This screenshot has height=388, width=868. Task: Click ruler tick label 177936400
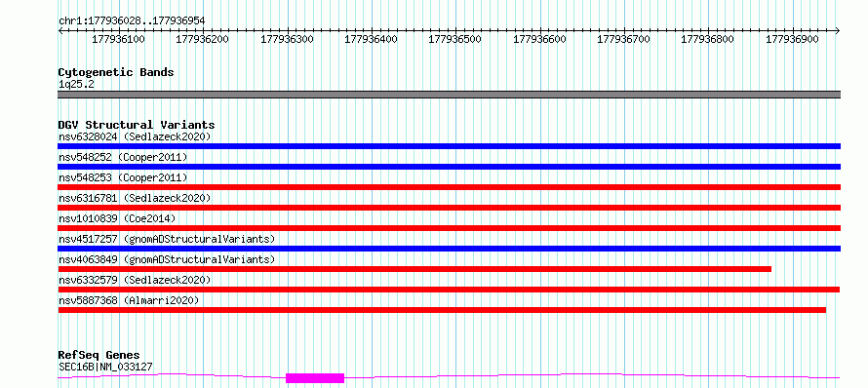(x=371, y=40)
